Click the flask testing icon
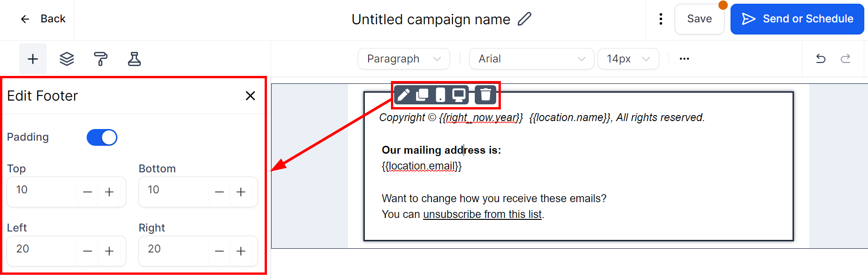868x279 pixels. 134,59
